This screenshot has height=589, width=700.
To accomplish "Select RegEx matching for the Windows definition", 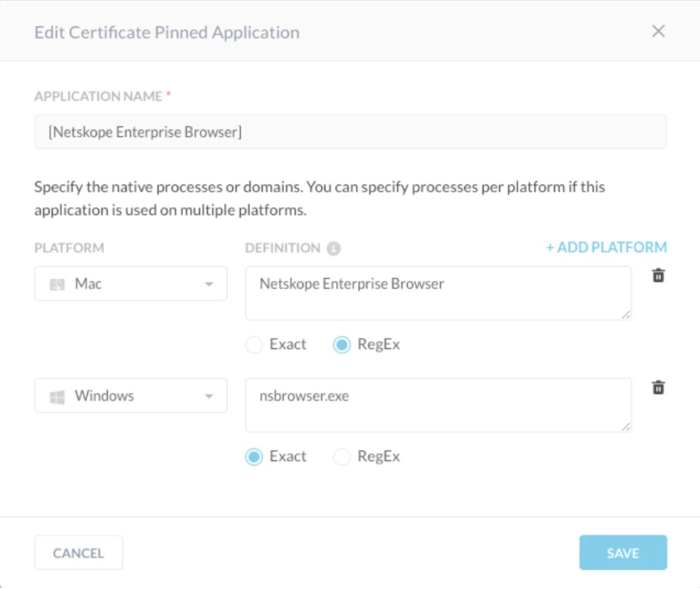I will click(x=342, y=457).
